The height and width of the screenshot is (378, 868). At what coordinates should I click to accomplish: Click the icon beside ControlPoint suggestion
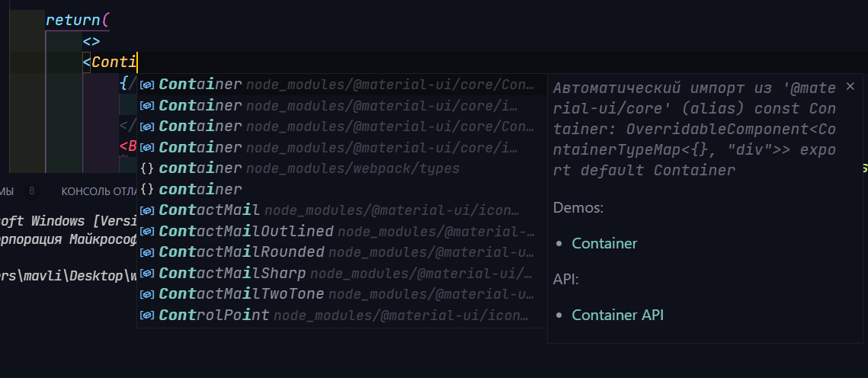coord(146,316)
